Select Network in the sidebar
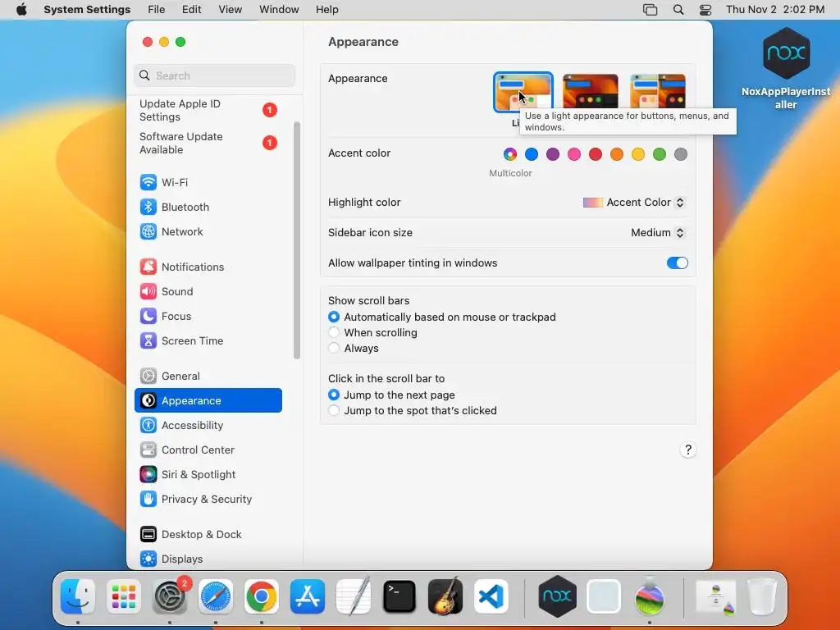 pyautogui.click(x=208, y=231)
